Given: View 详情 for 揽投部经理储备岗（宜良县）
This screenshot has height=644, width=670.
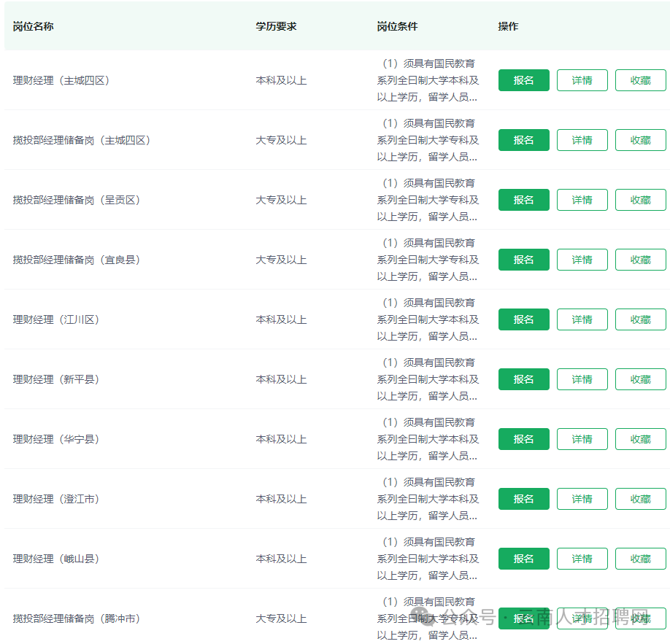Looking at the screenshot, I should (582, 260).
